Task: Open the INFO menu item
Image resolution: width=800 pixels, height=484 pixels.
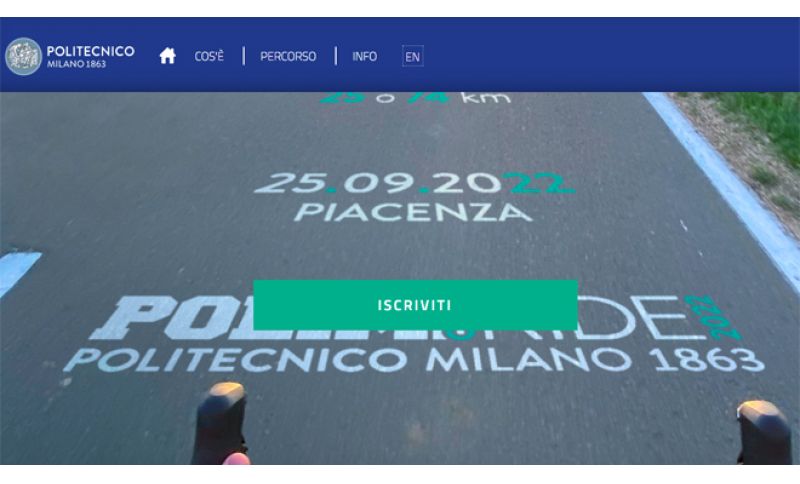Action: tap(364, 56)
